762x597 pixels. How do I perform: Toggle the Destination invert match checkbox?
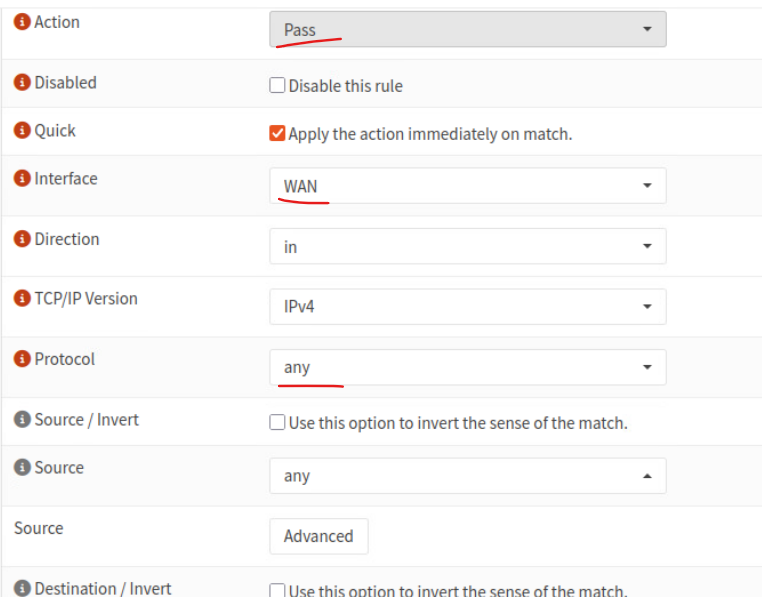coord(277,590)
